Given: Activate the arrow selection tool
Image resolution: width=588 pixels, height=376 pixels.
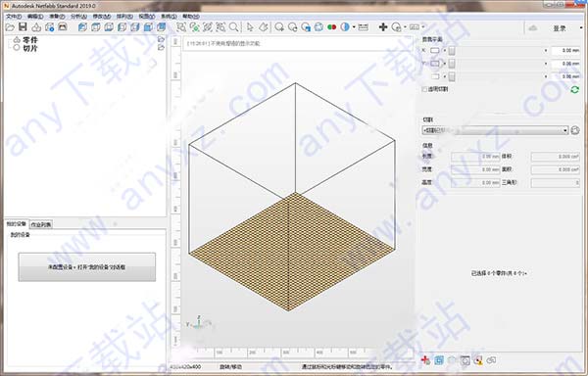Looking at the screenshot, I should [x=250, y=27].
